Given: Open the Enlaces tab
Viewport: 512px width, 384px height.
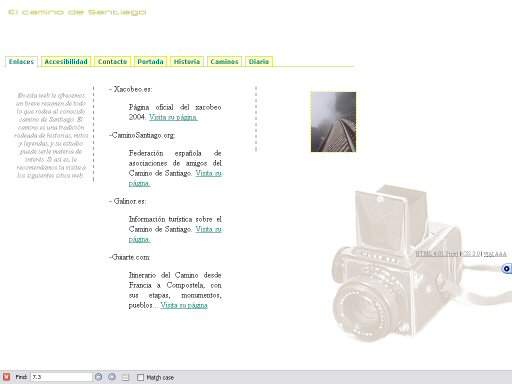Looking at the screenshot, I should tap(21, 62).
